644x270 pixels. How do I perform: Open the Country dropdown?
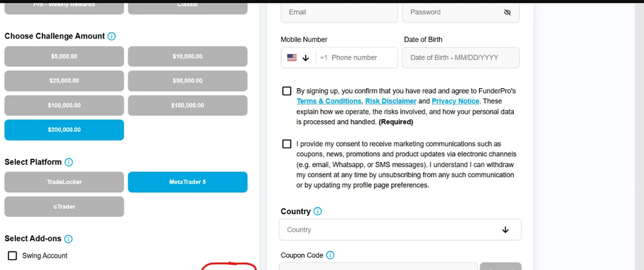(x=400, y=230)
